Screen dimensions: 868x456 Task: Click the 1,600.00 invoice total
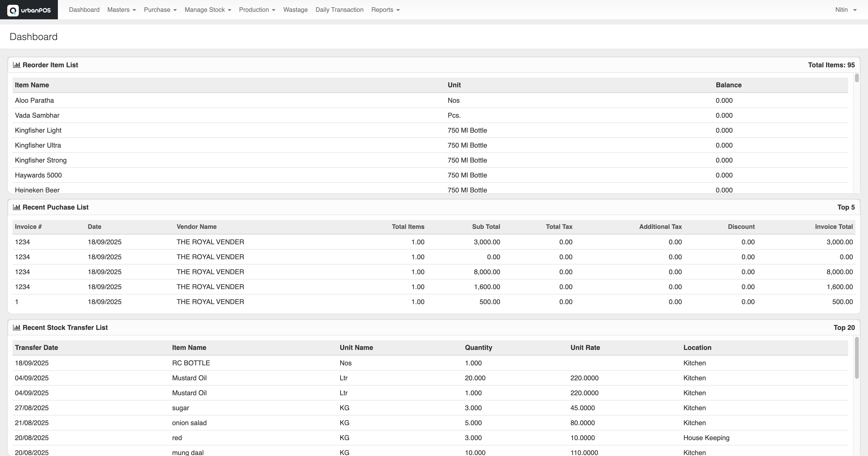[839, 287]
